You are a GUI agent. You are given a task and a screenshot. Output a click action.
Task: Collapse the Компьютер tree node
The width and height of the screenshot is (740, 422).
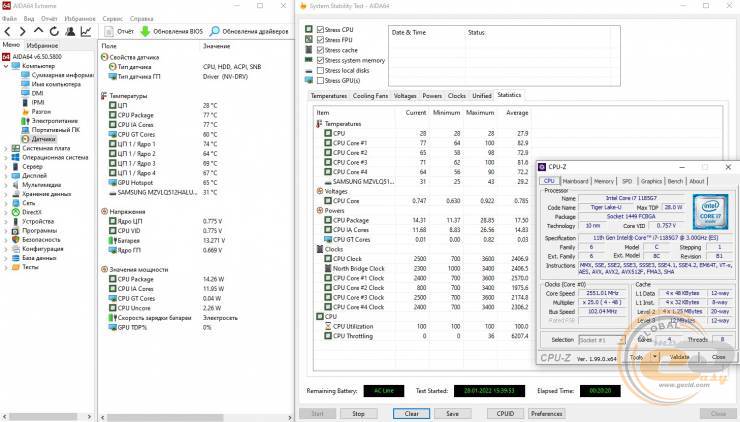tap(6, 66)
